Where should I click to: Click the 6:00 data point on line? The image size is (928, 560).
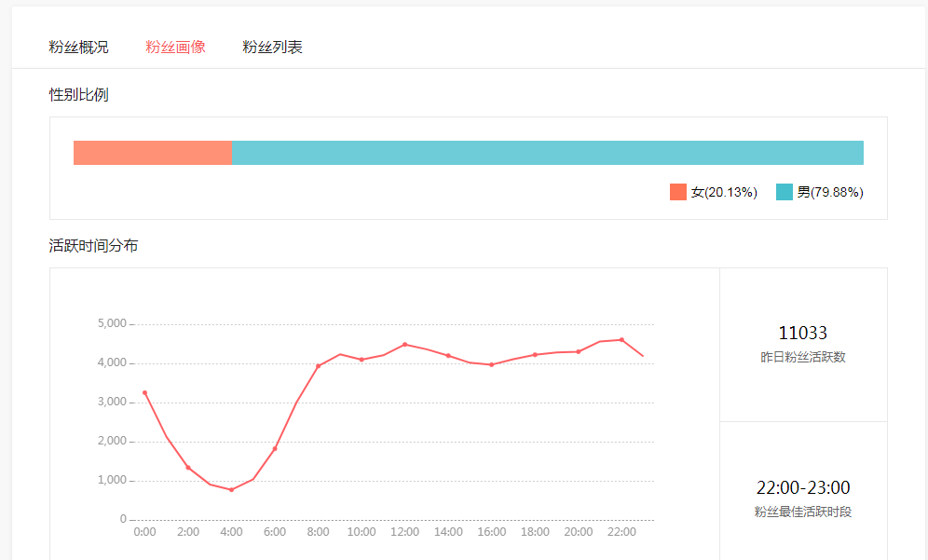point(275,449)
